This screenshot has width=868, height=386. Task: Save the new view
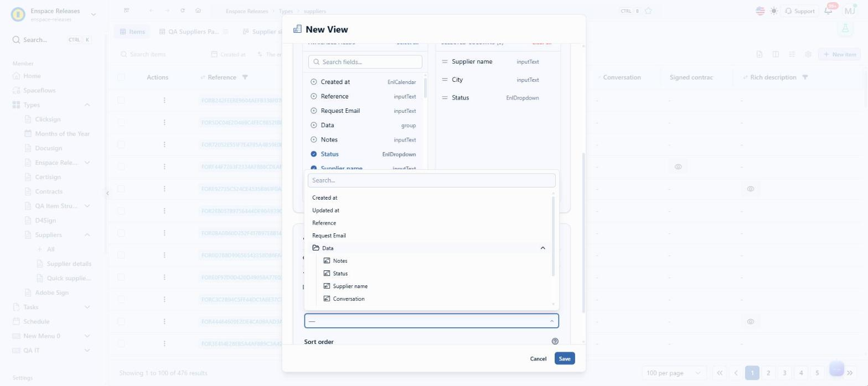pos(565,359)
